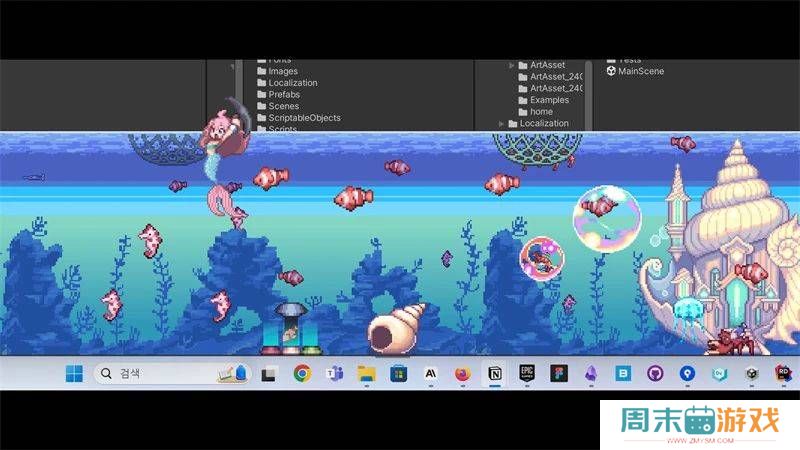Launch Epic Games Launcher from the taskbar
This screenshot has width=800, height=450.
(526, 374)
